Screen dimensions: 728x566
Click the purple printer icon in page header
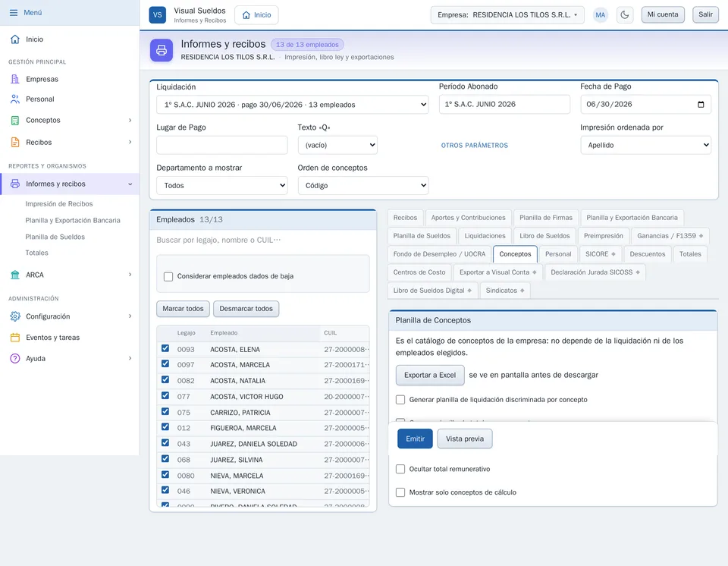(162, 50)
